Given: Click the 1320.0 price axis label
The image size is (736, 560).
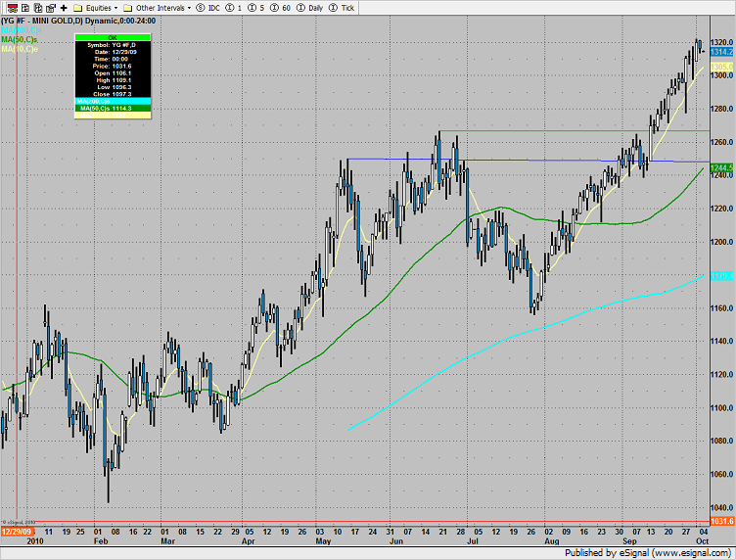Looking at the screenshot, I should 722,42.
